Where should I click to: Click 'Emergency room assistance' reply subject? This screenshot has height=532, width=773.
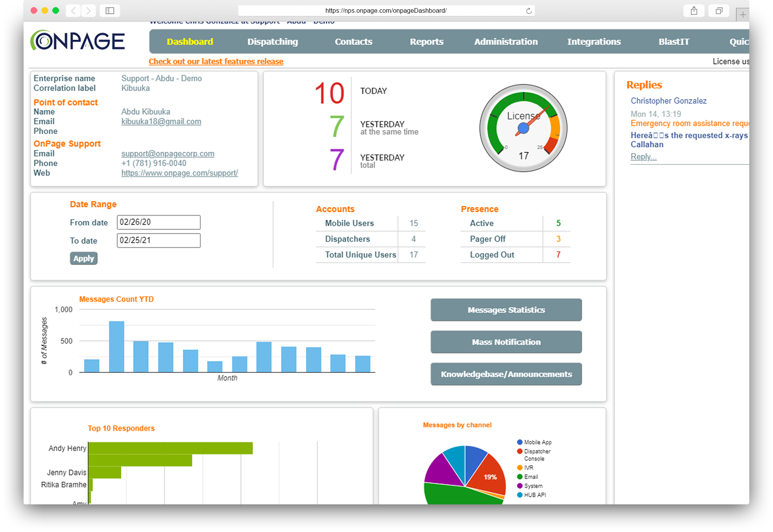tap(690, 123)
